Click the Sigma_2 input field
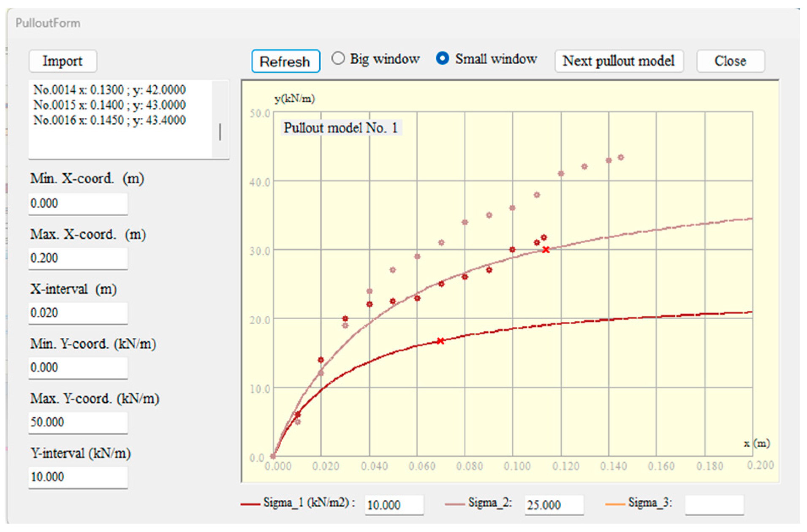This screenshot has height=532, width=807. pyautogui.click(x=554, y=505)
